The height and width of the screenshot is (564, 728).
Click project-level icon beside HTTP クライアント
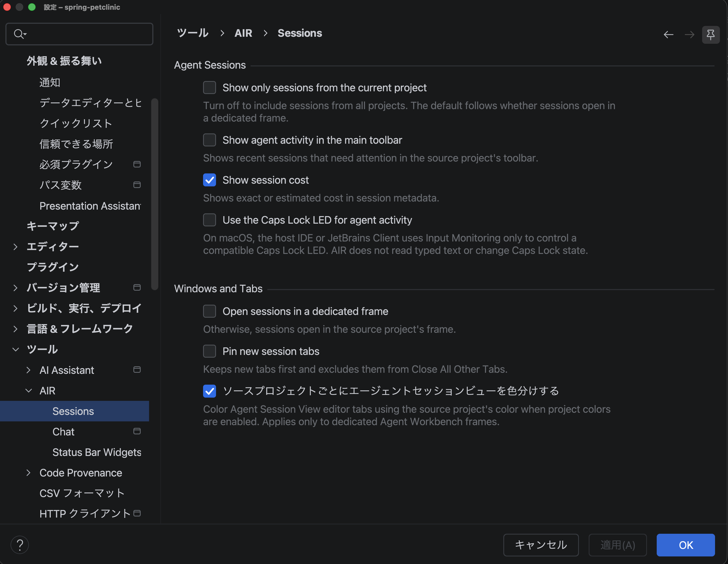pyautogui.click(x=137, y=513)
